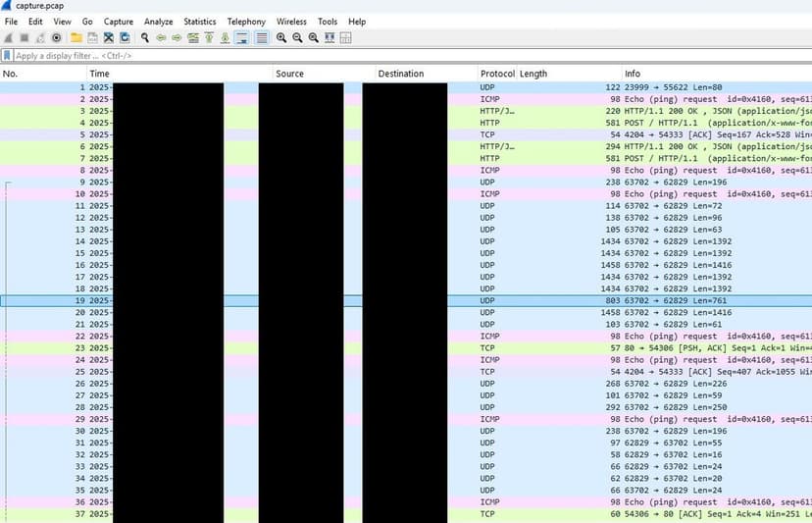Sort packets by the Protocol column header
Image resolution: width=812 pixels, height=523 pixels.
(497, 74)
